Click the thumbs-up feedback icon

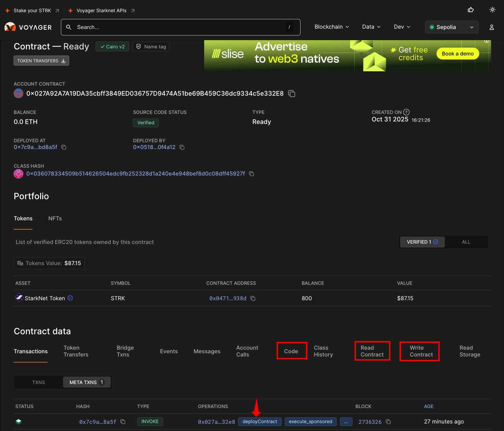(470, 10)
